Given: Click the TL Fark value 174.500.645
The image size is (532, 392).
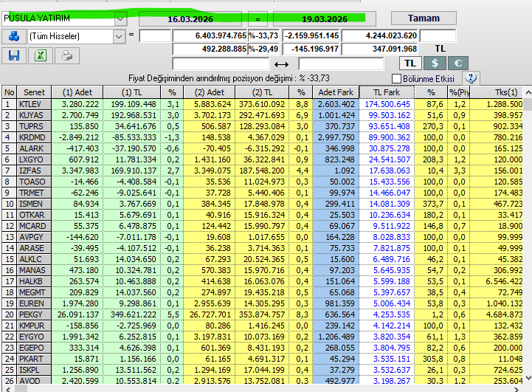Looking at the screenshot, I should [387, 104].
